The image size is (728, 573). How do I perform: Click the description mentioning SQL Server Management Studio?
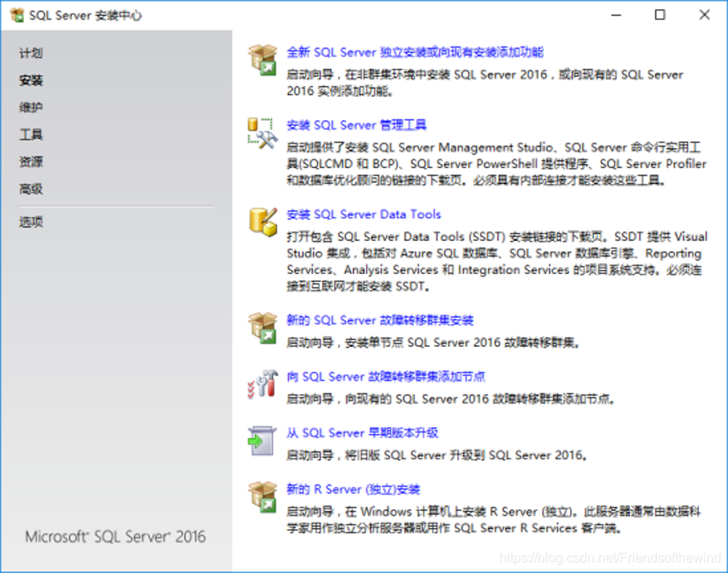[496, 163]
